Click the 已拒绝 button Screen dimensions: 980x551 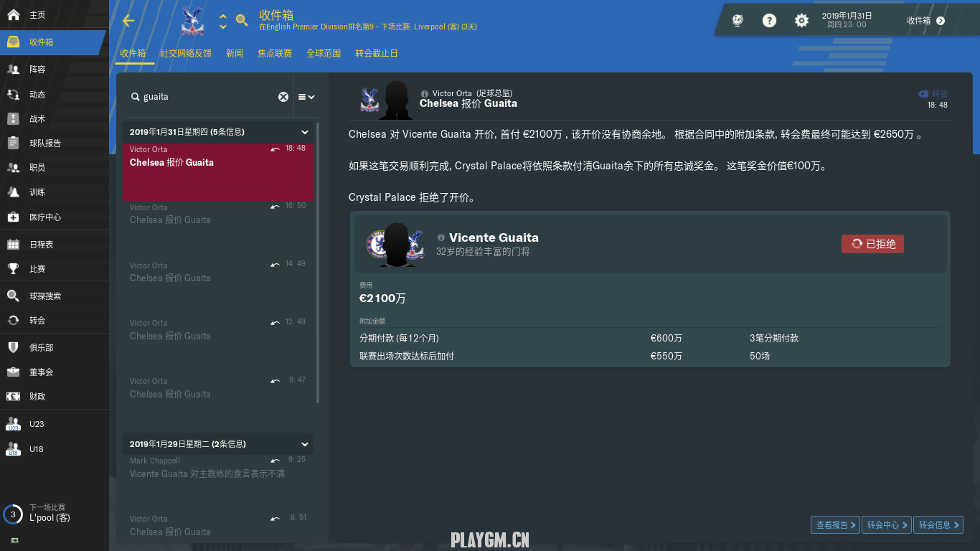click(x=872, y=244)
